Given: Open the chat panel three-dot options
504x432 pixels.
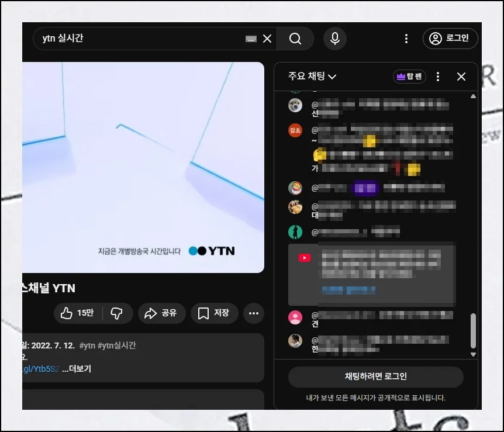Looking at the screenshot, I should [x=439, y=77].
